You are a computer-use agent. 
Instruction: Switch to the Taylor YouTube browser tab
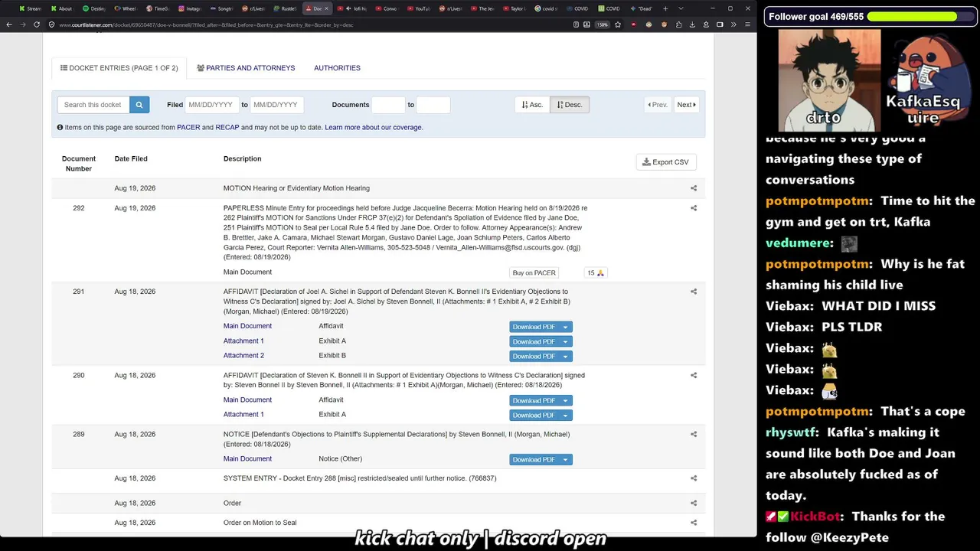point(513,8)
